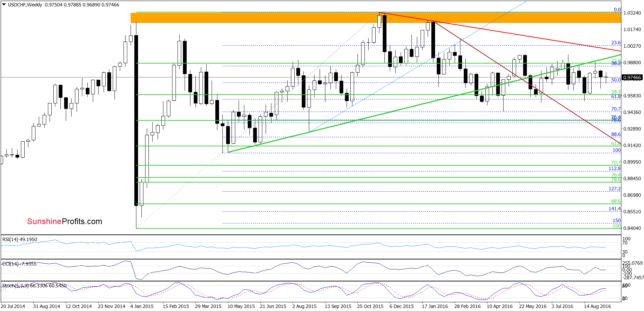The width and height of the screenshot is (644, 311).
Task: Click the 0.88450 price axis label
Action: (x=632, y=178)
